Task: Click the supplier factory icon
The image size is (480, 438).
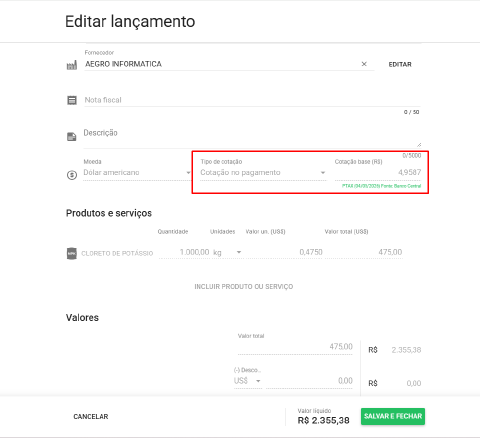Action: [x=72, y=65]
